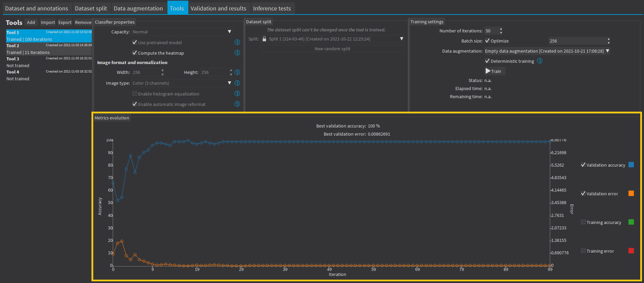Click the blue Validation accuracy color swatch
This screenshot has height=283, width=644.
pos(631,165)
